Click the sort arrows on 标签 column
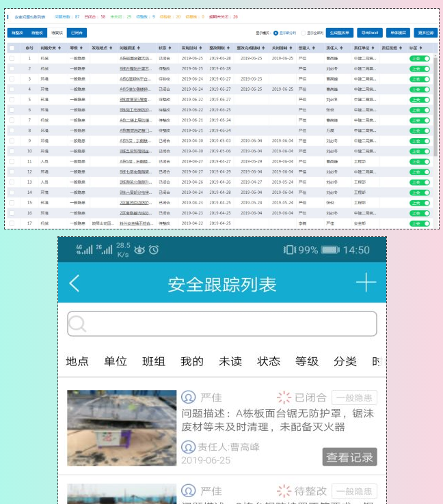Image resolution: width=443 pixels, height=504 pixels. coord(420,48)
